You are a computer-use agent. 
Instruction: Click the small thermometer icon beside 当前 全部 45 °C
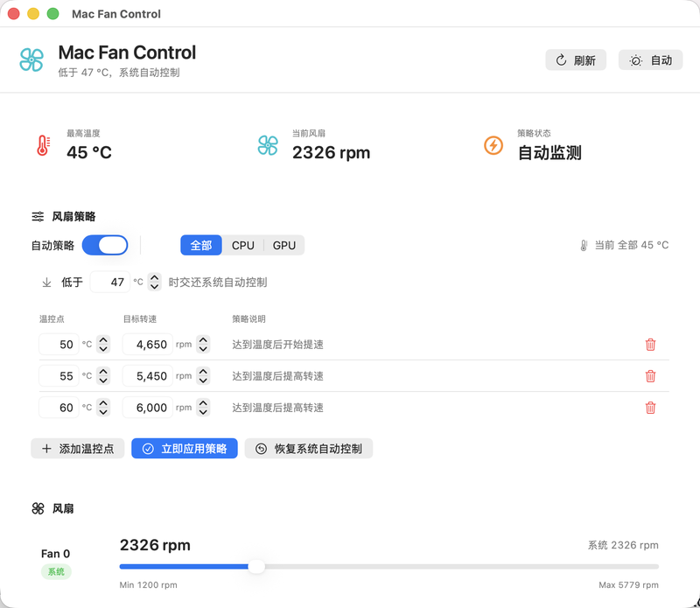click(x=584, y=245)
